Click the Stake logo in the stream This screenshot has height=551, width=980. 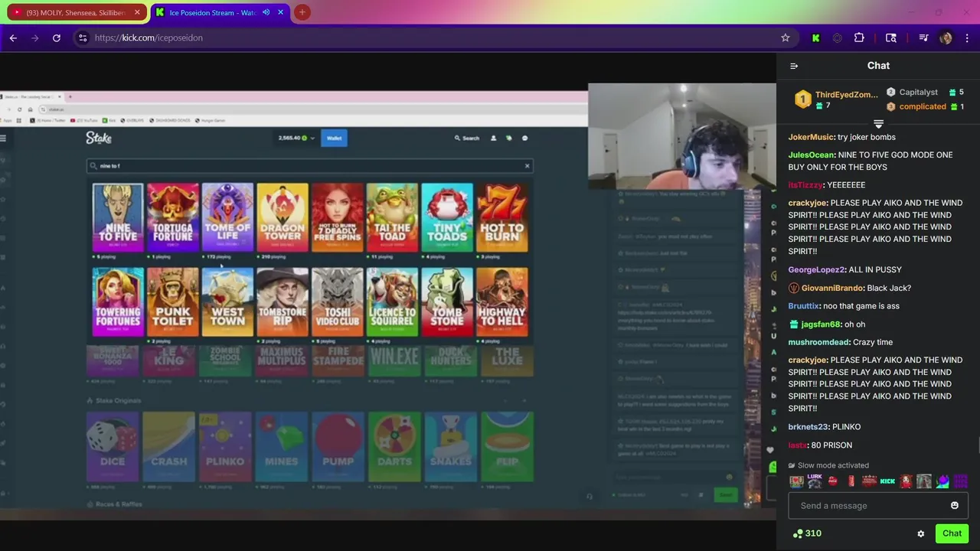pos(99,138)
